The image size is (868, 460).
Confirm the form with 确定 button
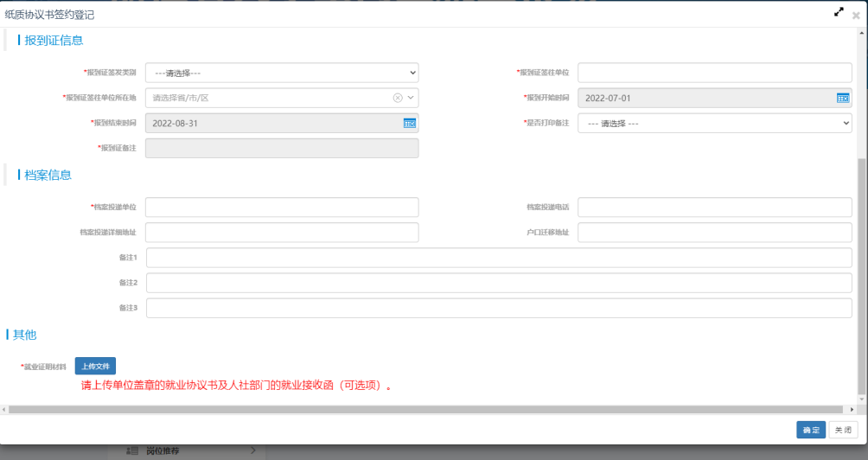click(x=810, y=430)
